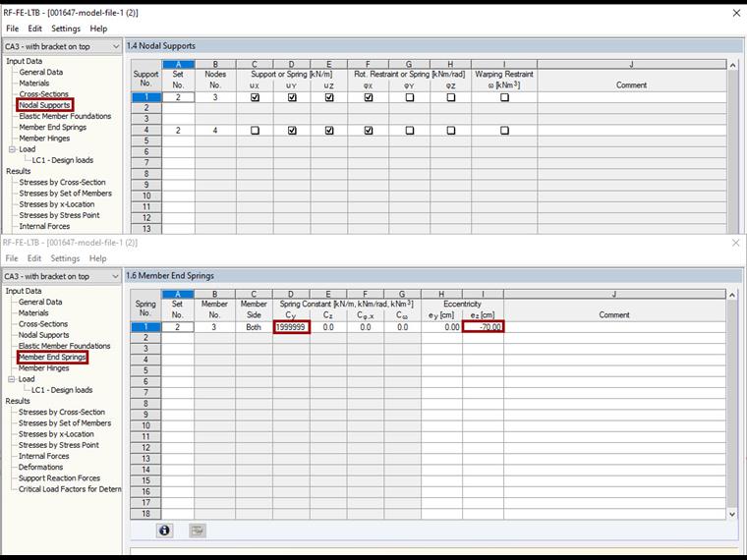Select Set No. cell in spring row 1
Viewport: 747px width, 560px height.
point(178,327)
